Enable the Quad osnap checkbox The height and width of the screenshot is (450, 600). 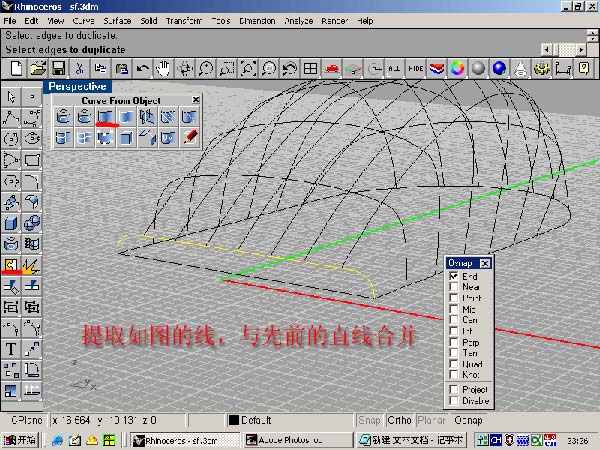(x=454, y=364)
